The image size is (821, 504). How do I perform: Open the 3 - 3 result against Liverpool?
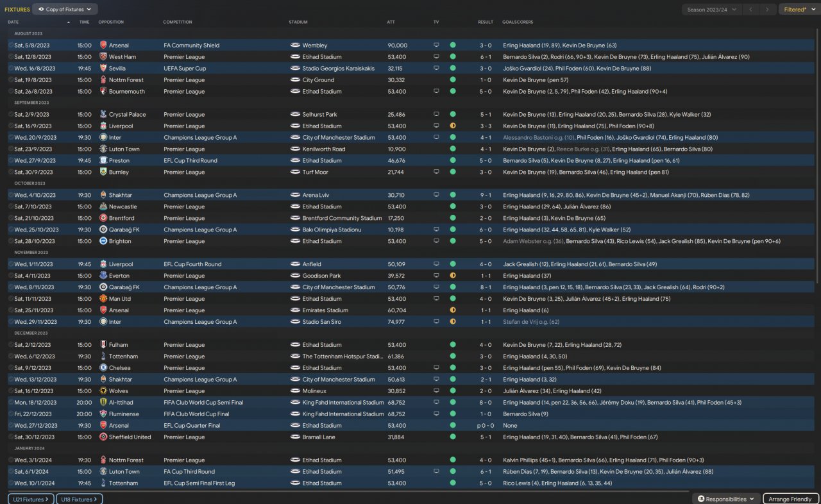click(486, 126)
